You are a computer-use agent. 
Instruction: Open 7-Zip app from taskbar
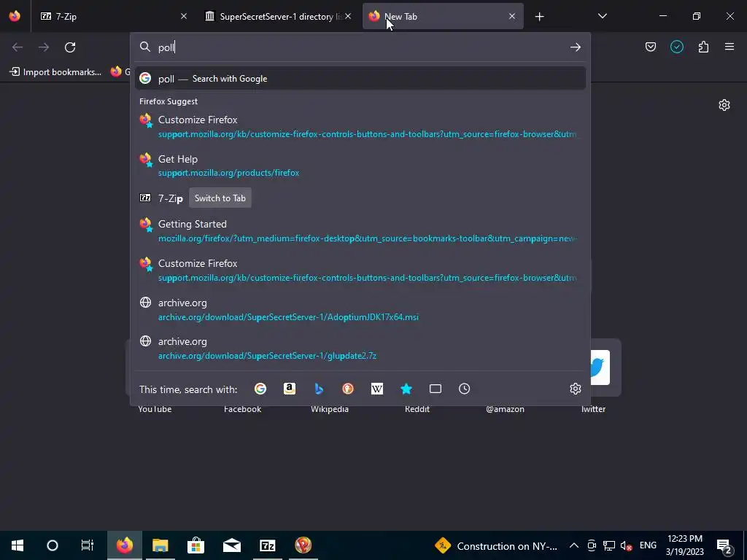(x=267, y=545)
